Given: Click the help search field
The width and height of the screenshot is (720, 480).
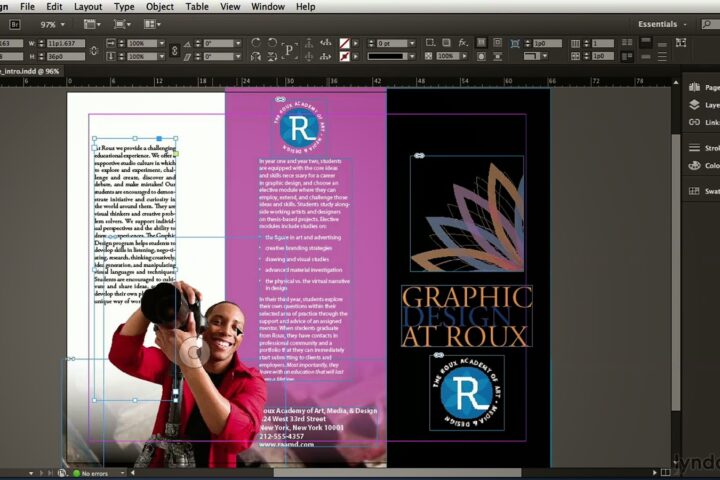Looking at the screenshot, I should (710, 24).
